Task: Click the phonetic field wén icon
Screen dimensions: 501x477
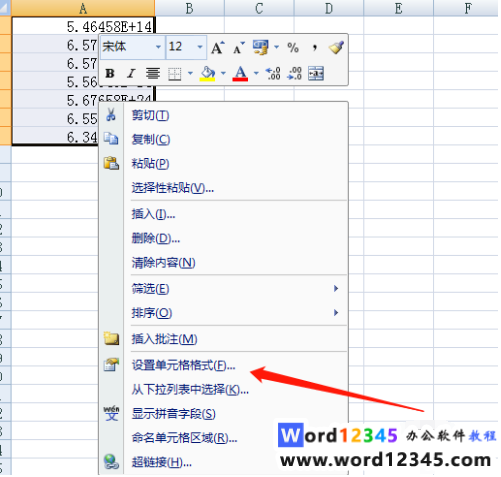Action: tap(111, 413)
